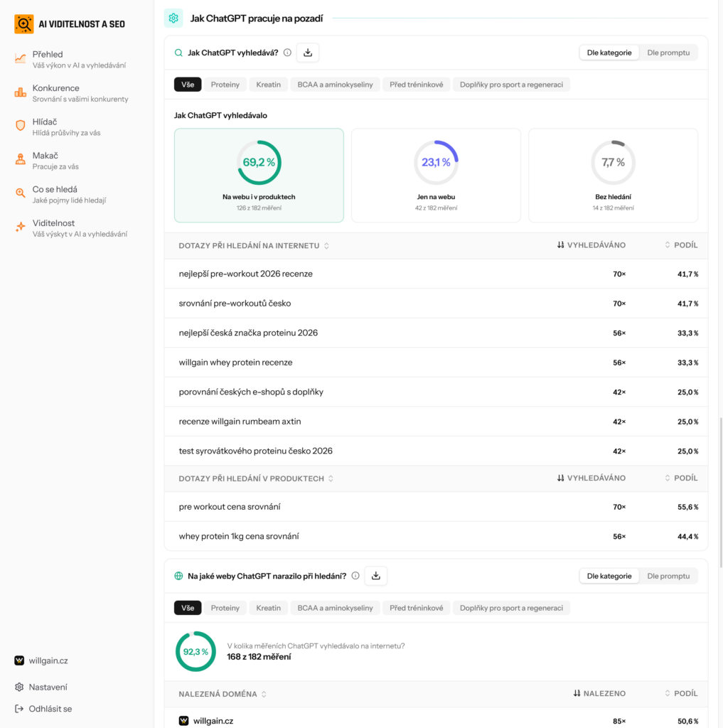Click the Co se hledá magnifier icon
This screenshot has width=723, height=728.
point(21,193)
